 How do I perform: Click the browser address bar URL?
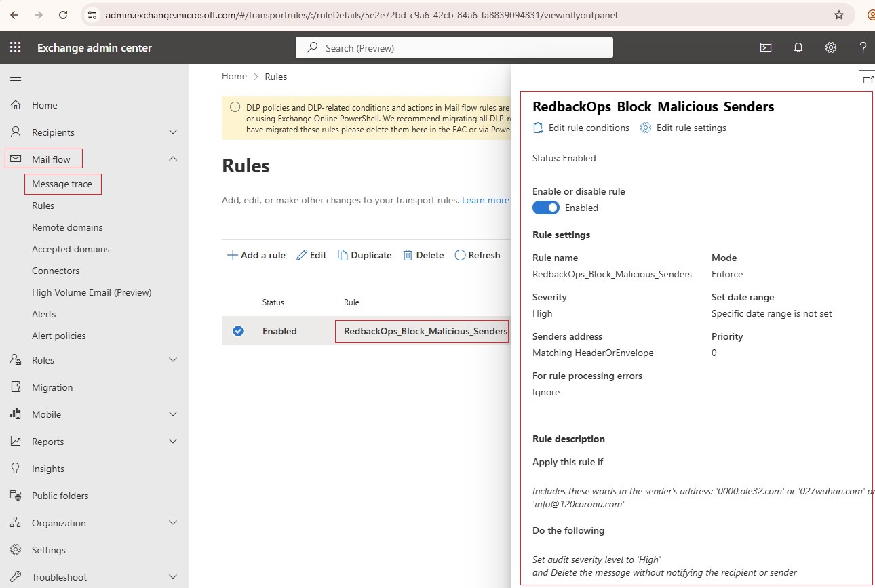(362, 14)
